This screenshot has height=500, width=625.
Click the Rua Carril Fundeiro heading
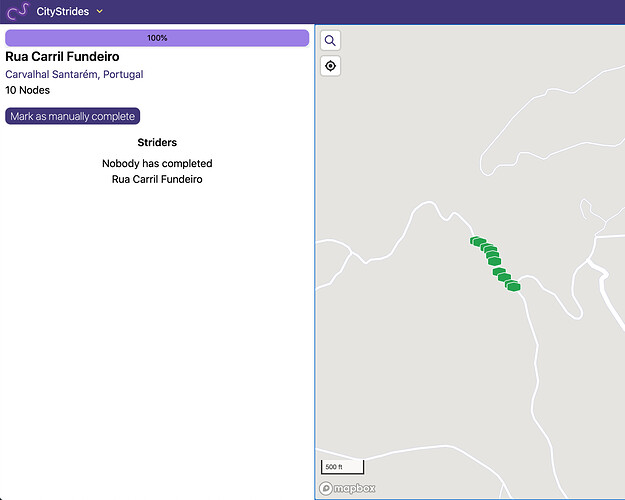tap(62, 57)
